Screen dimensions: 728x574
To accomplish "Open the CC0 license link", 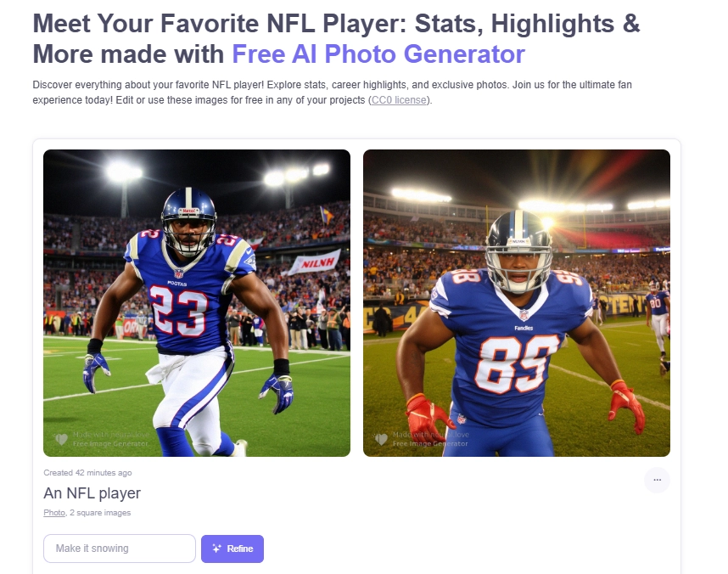I will coord(400,100).
